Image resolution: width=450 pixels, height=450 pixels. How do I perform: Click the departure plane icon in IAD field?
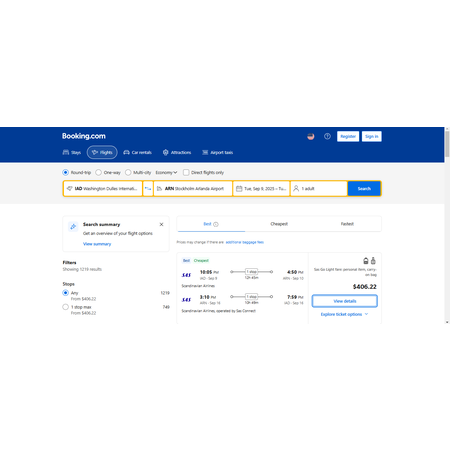click(69, 189)
